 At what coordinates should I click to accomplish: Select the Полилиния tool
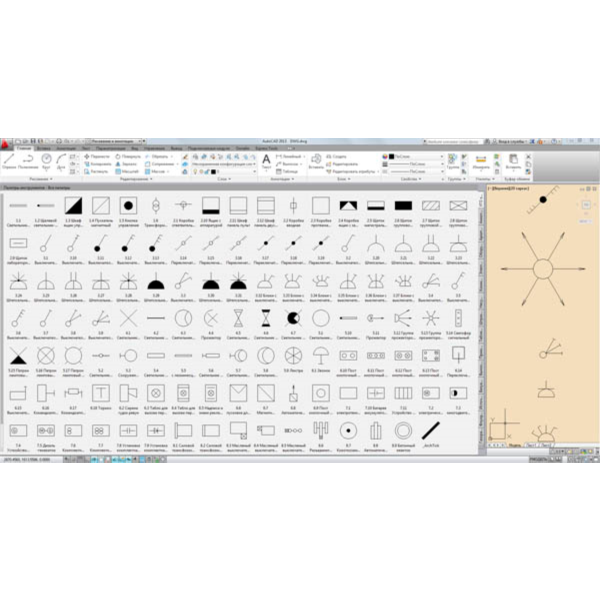coord(28,161)
